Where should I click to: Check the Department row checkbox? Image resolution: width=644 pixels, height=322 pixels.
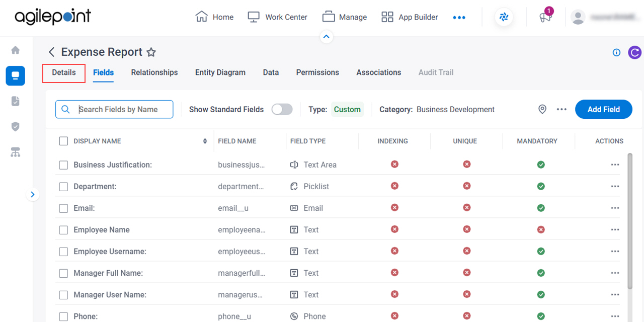pos(63,186)
